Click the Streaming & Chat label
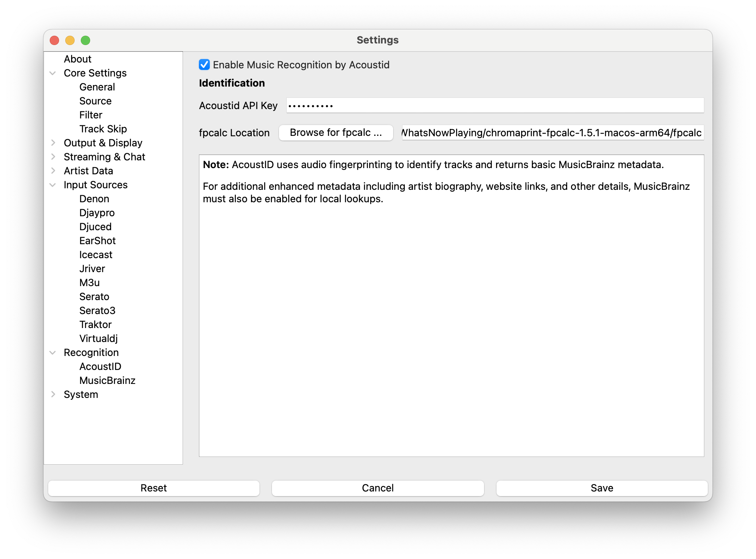The width and height of the screenshot is (756, 559). (x=104, y=157)
